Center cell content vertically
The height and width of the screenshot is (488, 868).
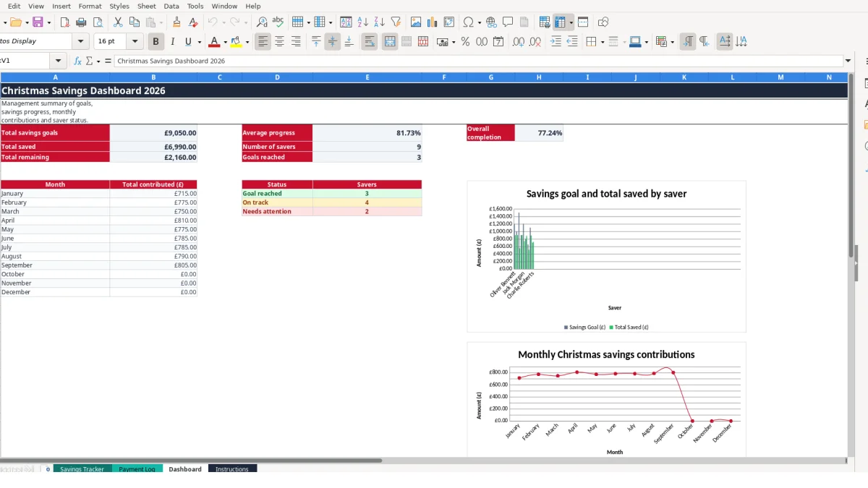pyautogui.click(x=332, y=42)
